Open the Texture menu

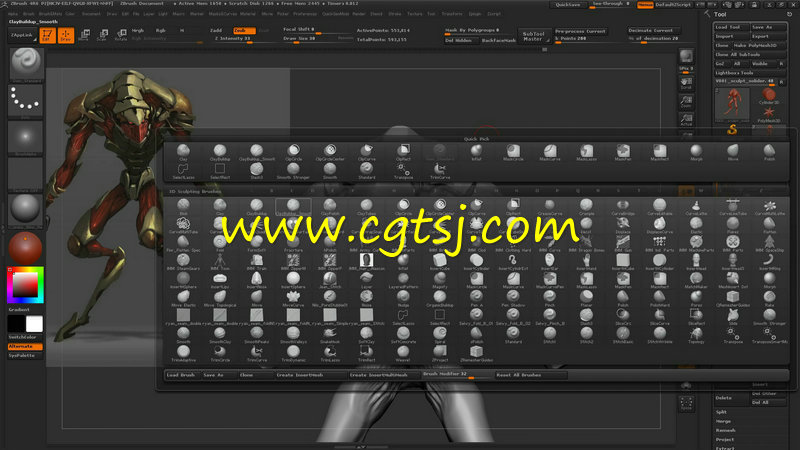[414, 14]
